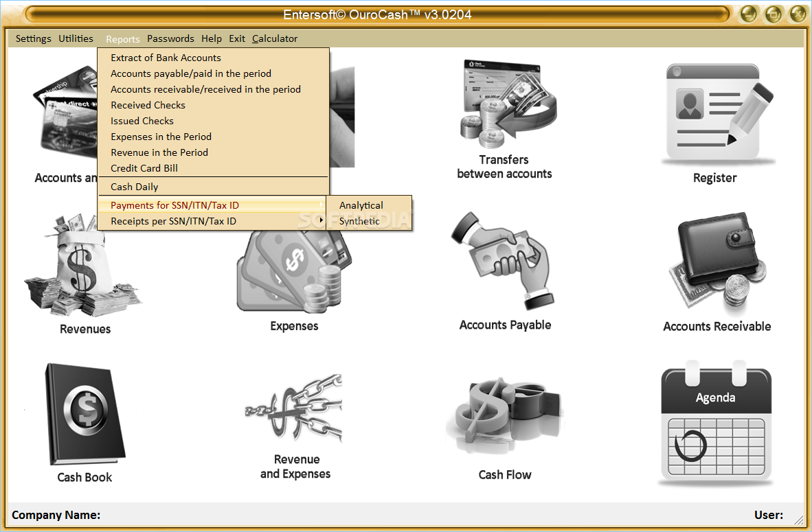This screenshot has height=532, width=812.
Task: Click the Company Name status field
Action: pos(56,515)
